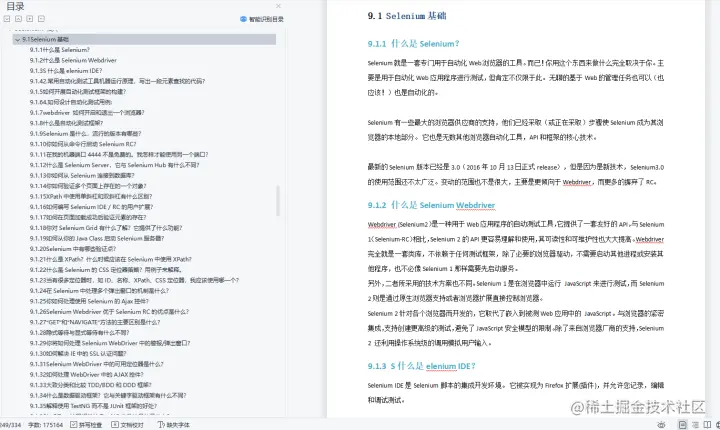Jump to 9.1.32 WebDriver AJAX controls entry

pos(86,374)
